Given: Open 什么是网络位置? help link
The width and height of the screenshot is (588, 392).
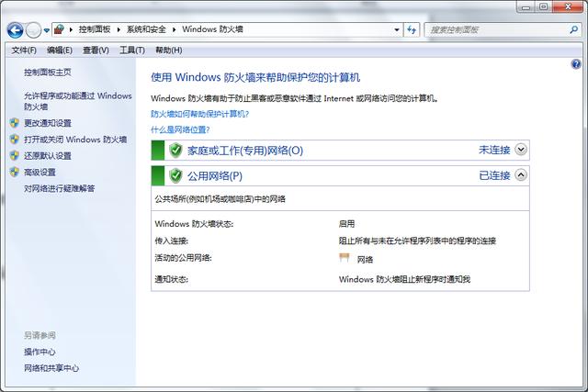Looking at the screenshot, I should pyautogui.click(x=180, y=129).
